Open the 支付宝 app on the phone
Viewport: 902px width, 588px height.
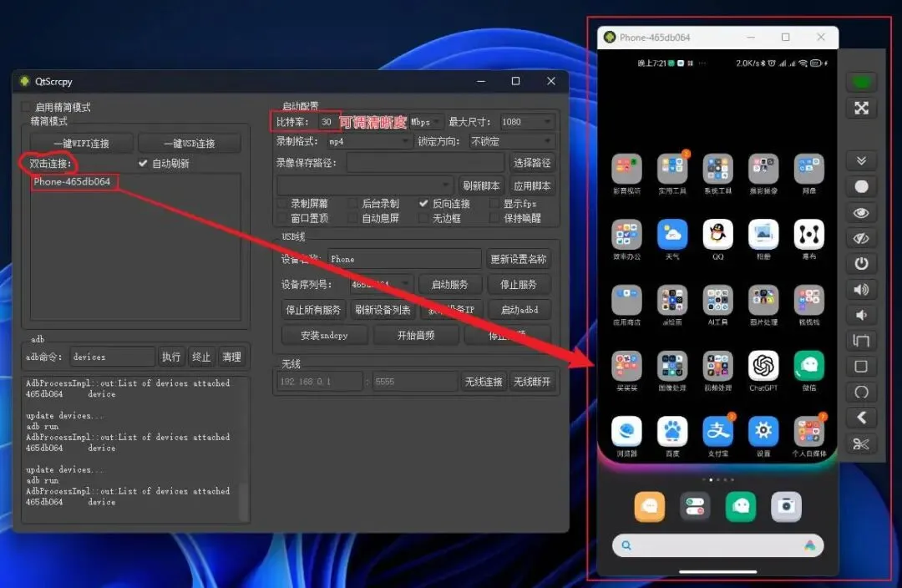coord(718,431)
